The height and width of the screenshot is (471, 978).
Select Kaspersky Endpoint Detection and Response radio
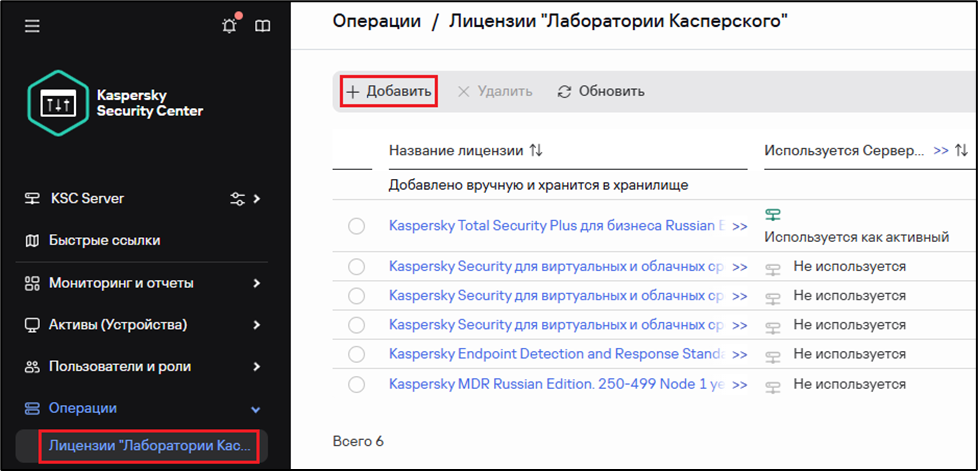pyautogui.click(x=356, y=354)
